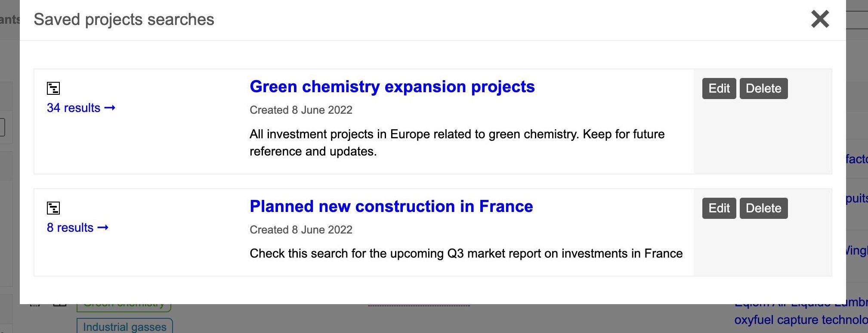Edit the Green chemistry expansion projects search
Viewport: 868px width, 333px height.
tap(718, 88)
